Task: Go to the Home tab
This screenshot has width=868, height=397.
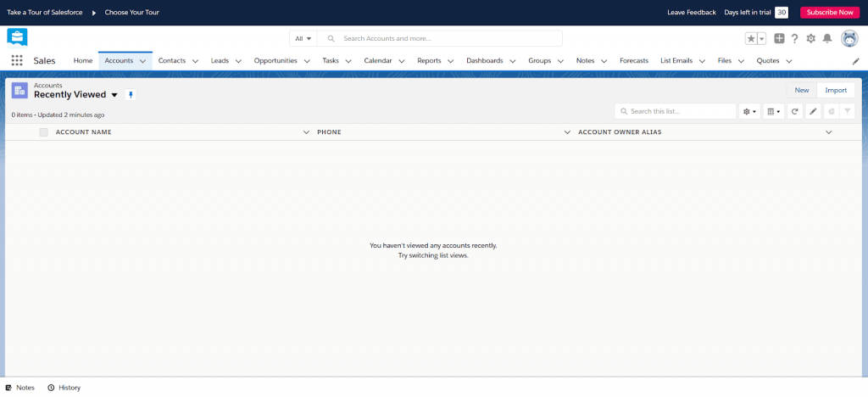Action: pos(83,61)
